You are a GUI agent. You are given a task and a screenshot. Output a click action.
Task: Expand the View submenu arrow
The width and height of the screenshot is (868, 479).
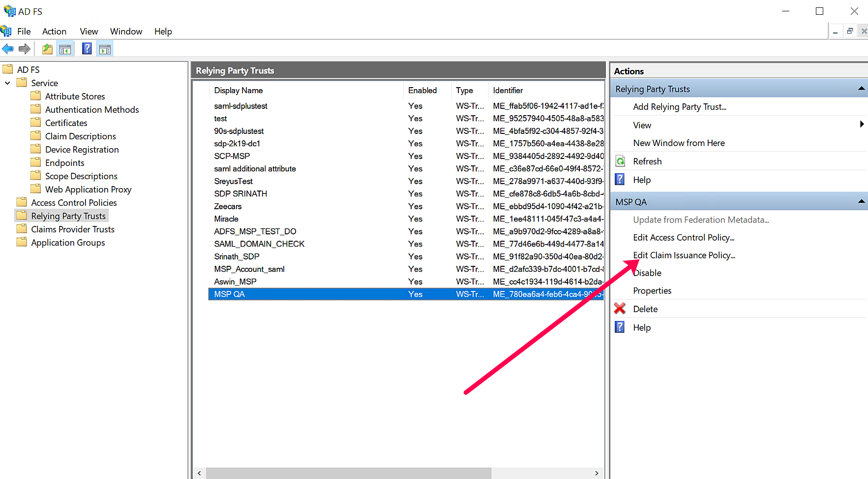862,125
